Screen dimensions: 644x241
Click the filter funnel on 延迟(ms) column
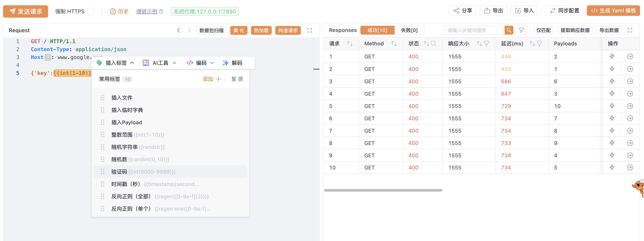click(x=539, y=44)
